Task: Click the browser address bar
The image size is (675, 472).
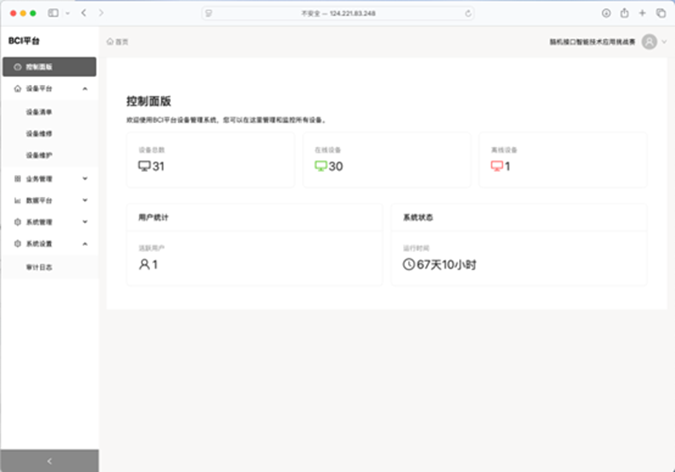Action: (x=337, y=13)
